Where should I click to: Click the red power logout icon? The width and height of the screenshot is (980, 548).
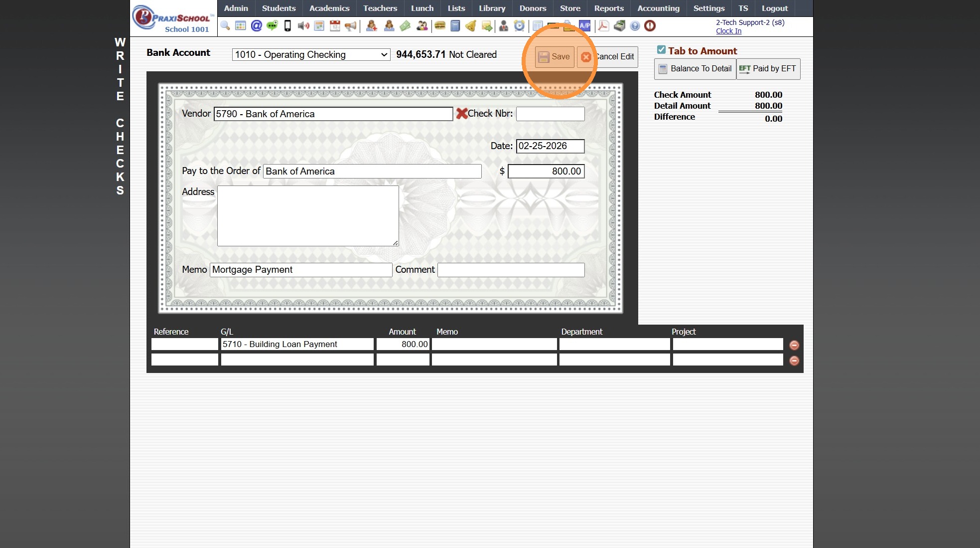click(x=650, y=26)
